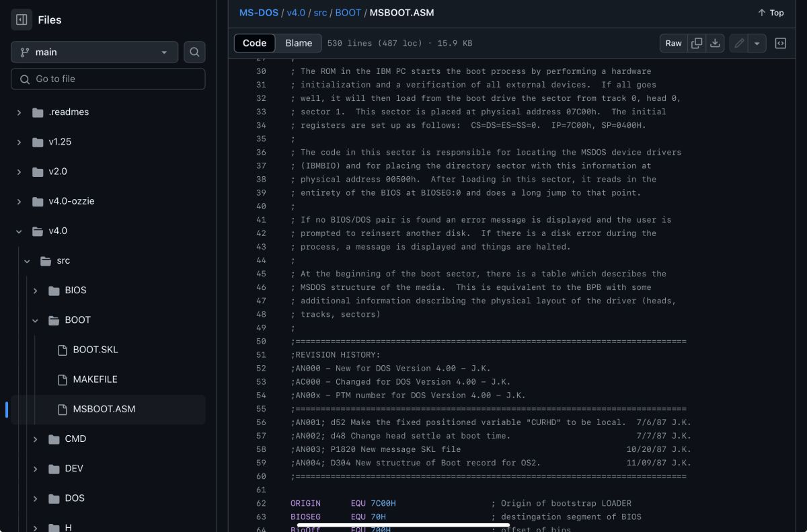
Task: Click the v2.0 folder icon
Action: (x=38, y=172)
